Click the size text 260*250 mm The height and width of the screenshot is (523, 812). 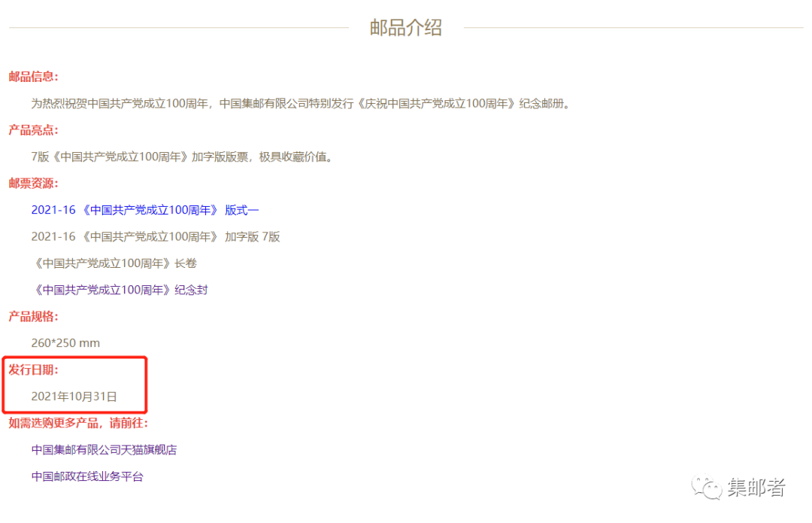(x=65, y=343)
